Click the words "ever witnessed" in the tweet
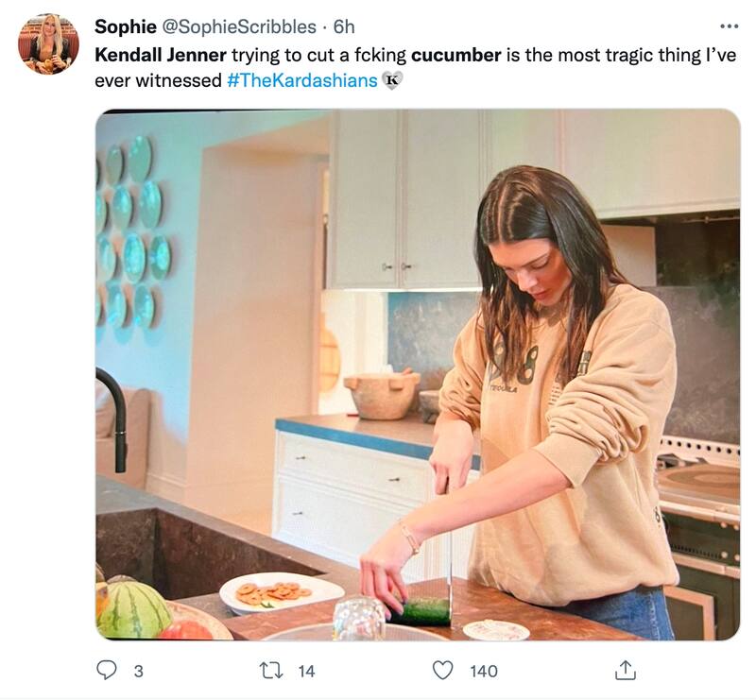Viewport: 756px width, 700px height. coord(158,80)
